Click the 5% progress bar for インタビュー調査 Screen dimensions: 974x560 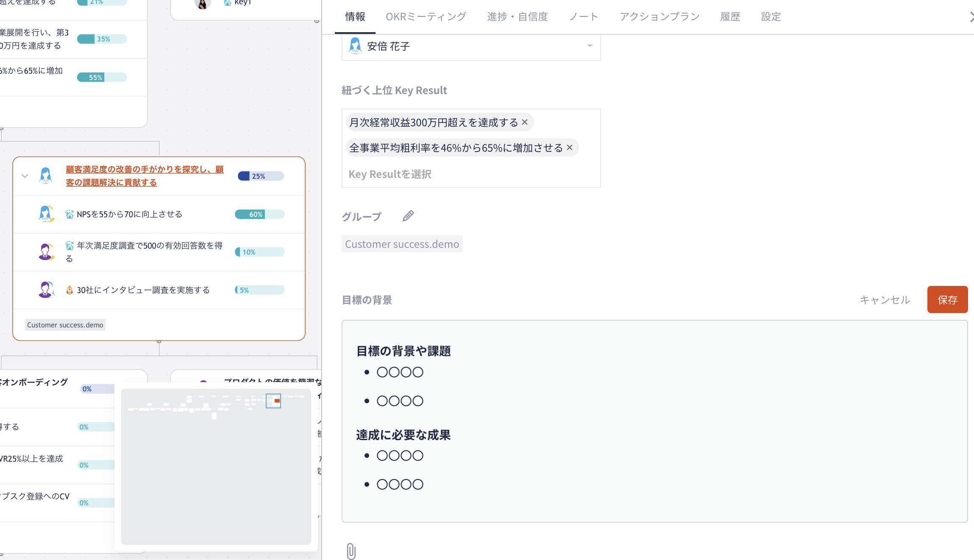tap(259, 290)
